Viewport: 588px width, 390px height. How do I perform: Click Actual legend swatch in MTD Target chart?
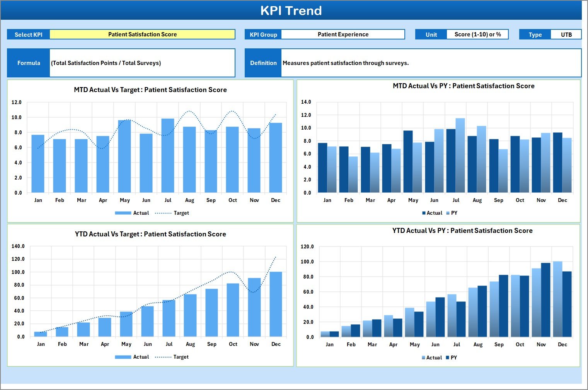point(123,213)
